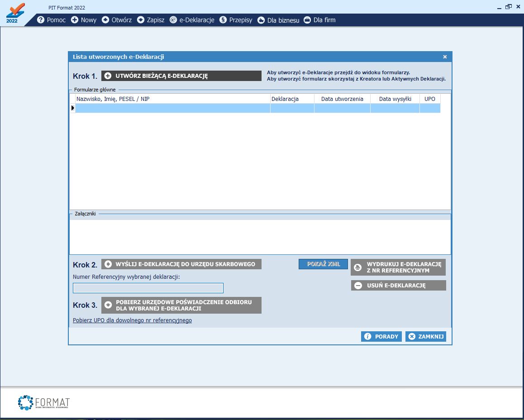The width and height of the screenshot is (524, 420).
Task: Click Utwórz bieżącą e-Deklarację button
Action: 181,76
